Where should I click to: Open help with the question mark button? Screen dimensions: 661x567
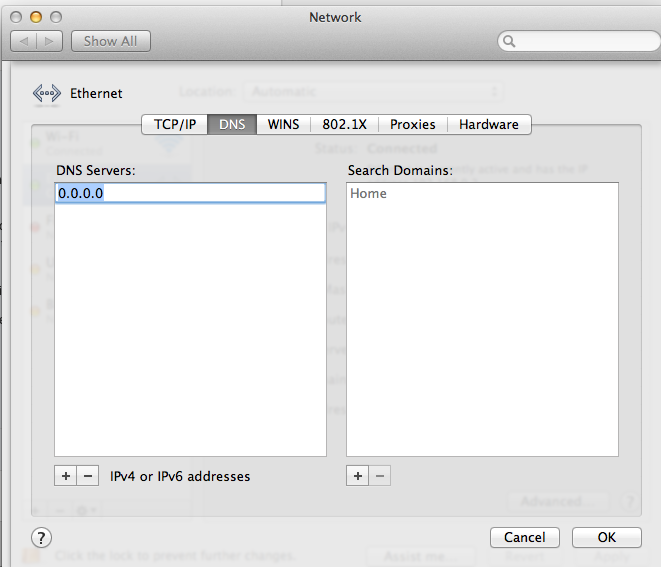pos(41,538)
